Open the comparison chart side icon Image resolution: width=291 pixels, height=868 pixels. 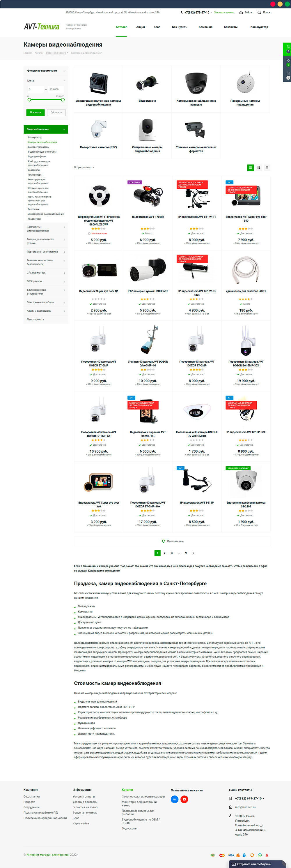288,73
